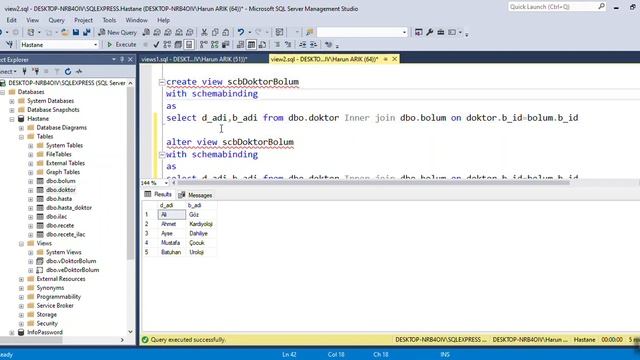Close the view2.sql tab
This screenshot has height=360, width=640.
(x=395, y=59)
